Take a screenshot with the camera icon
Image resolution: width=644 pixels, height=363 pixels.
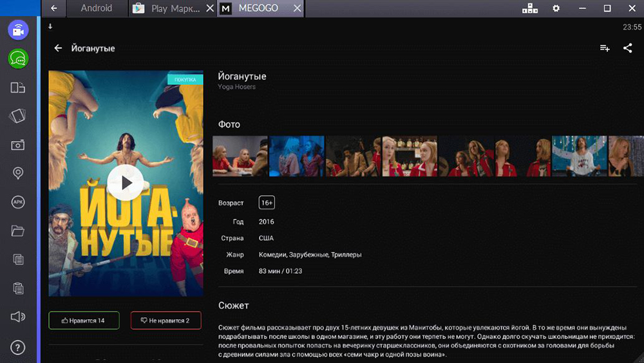pos(17,145)
